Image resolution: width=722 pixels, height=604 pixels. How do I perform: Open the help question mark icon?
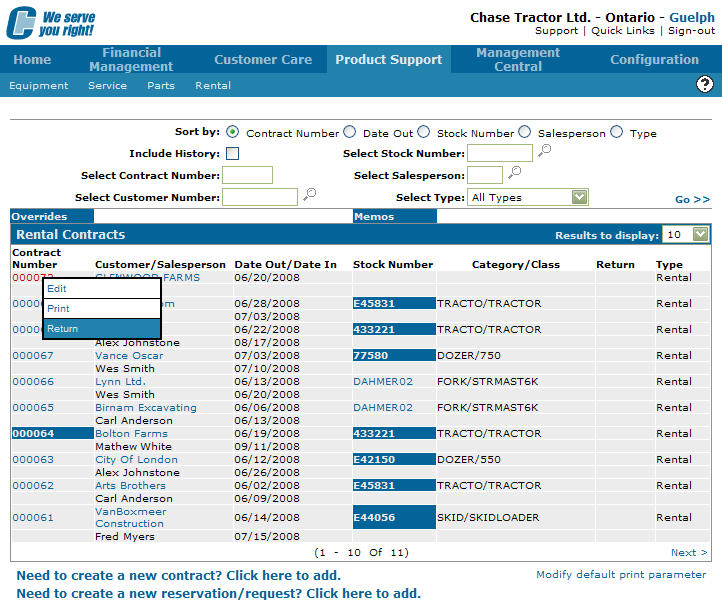click(x=705, y=84)
